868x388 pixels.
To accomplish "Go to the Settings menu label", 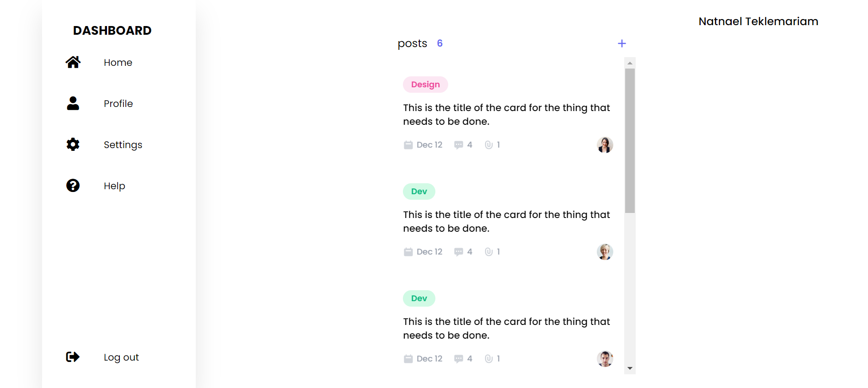I will 123,145.
